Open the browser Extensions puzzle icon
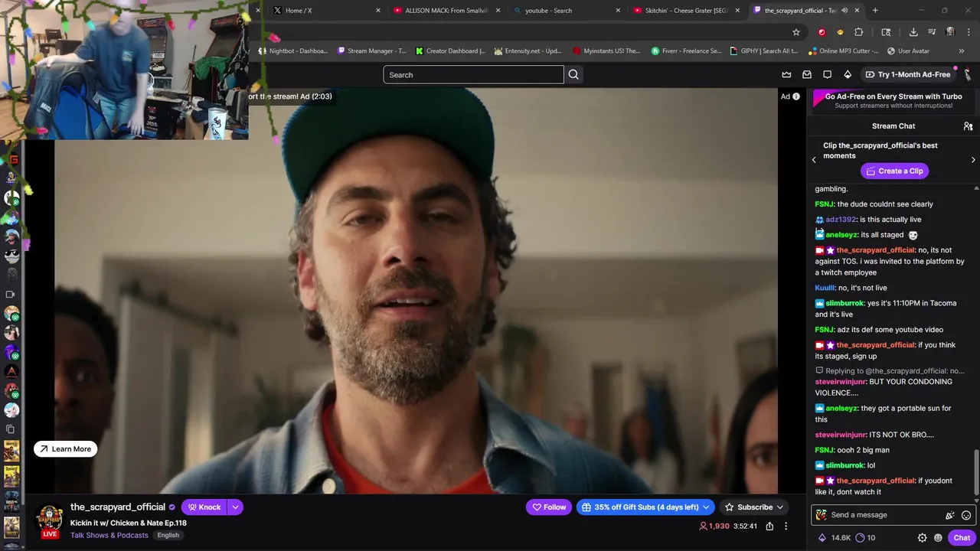The image size is (980, 551). (858, 32)
